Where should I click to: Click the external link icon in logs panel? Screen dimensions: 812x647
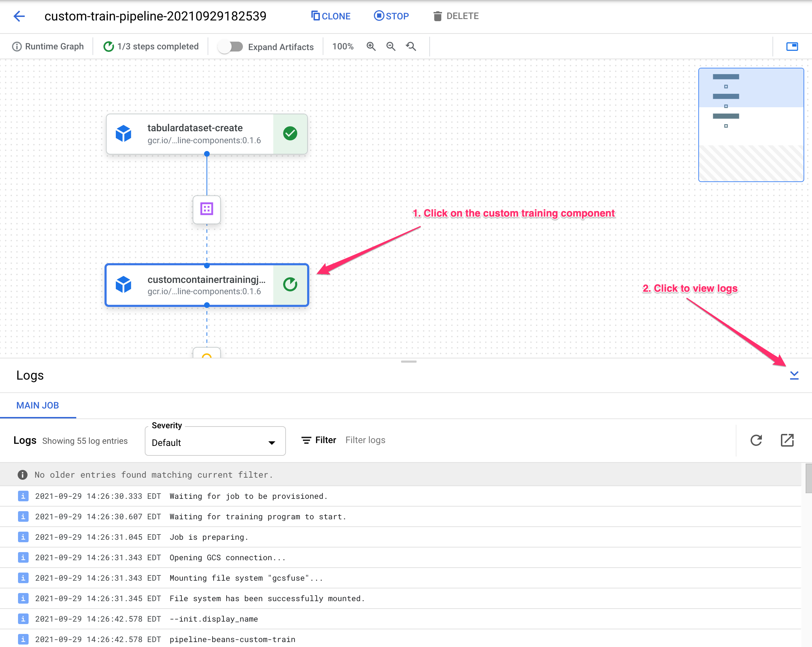pos(787,440)
